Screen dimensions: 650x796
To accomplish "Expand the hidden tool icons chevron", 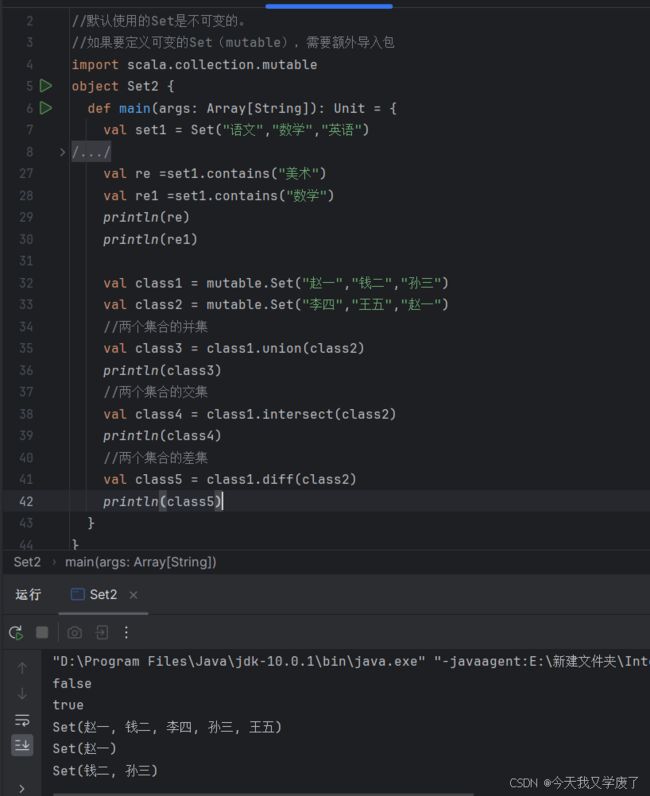I will [x=21, y=788].
